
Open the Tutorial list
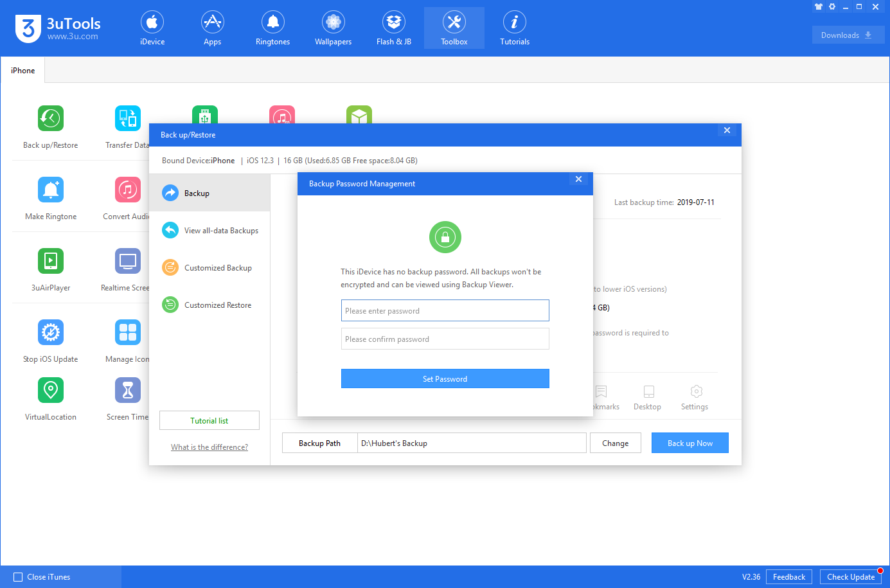click(x=209, y=420)
